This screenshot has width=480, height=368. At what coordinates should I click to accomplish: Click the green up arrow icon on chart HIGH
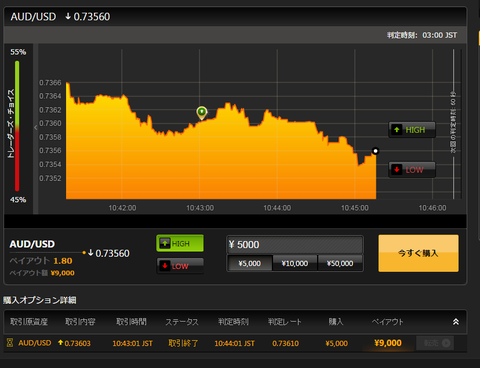click(397, 129)
